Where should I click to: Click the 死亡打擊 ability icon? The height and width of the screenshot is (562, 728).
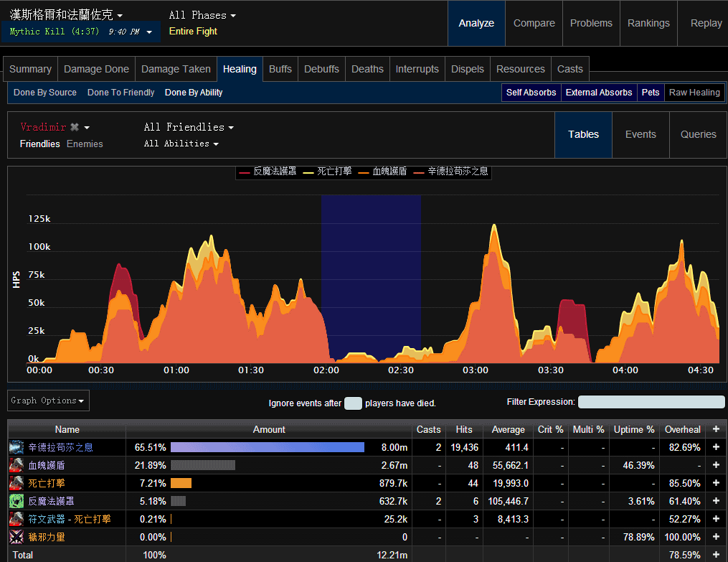16,483
